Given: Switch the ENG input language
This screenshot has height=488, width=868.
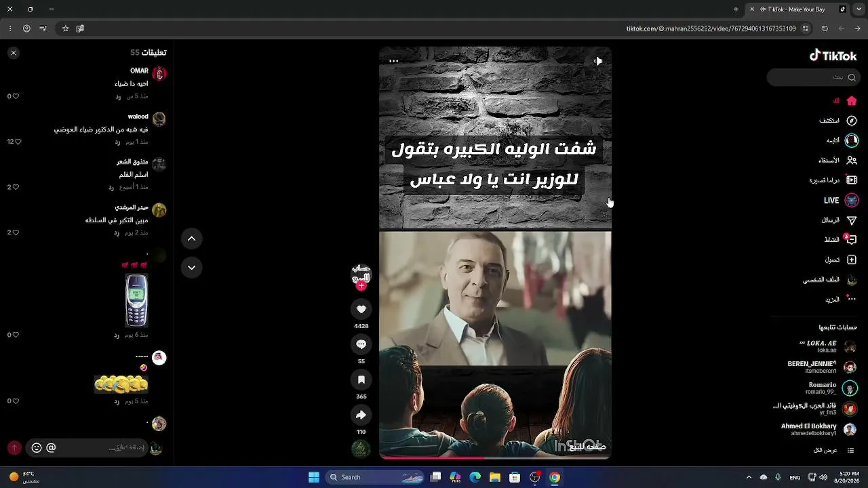Looking at the screenshot, I should pyautogui.click(x=795, y=478).
